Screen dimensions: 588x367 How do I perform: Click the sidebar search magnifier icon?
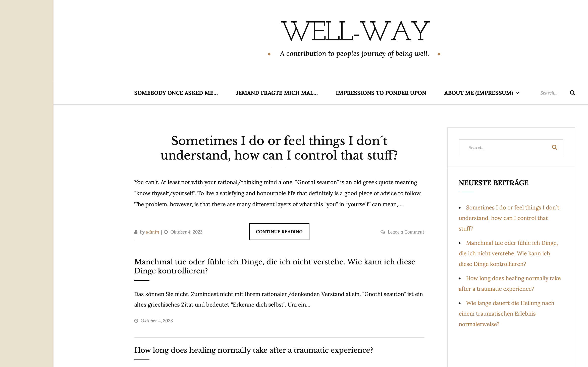555,147
